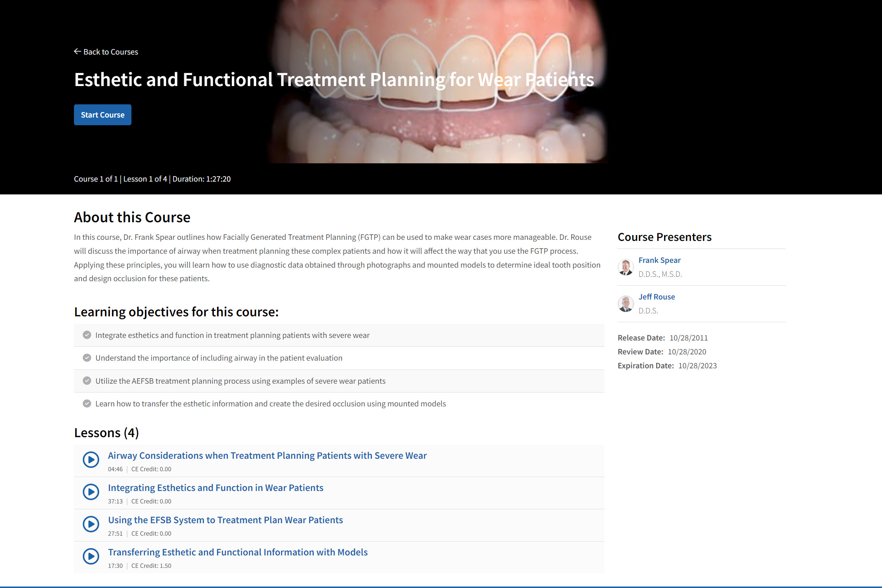
Task: Click D.D.S., M.S.D. credential text
Action: (660, 274)
